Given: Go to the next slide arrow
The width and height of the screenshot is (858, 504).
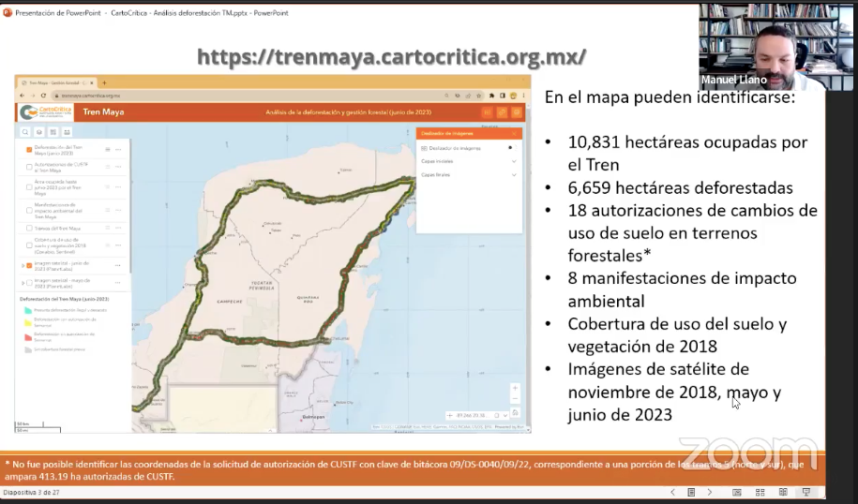Looking at the screenshot, I should [x=710, y=492].
